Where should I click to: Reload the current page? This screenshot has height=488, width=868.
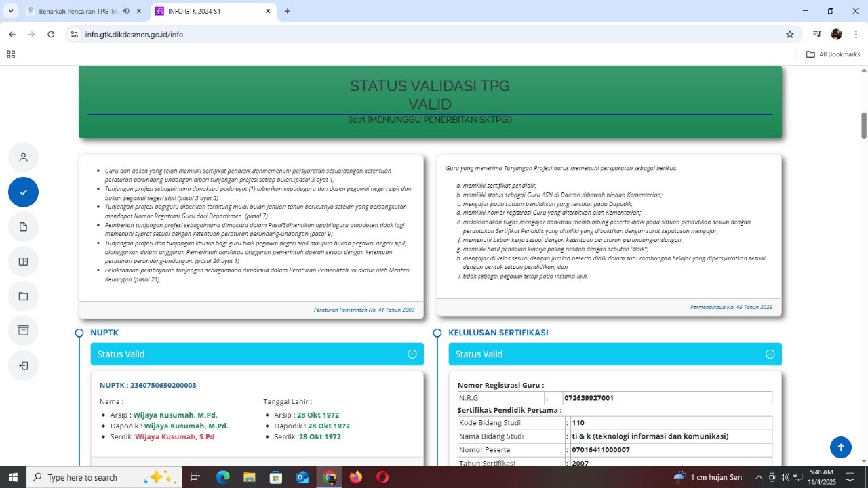[51, 35]
